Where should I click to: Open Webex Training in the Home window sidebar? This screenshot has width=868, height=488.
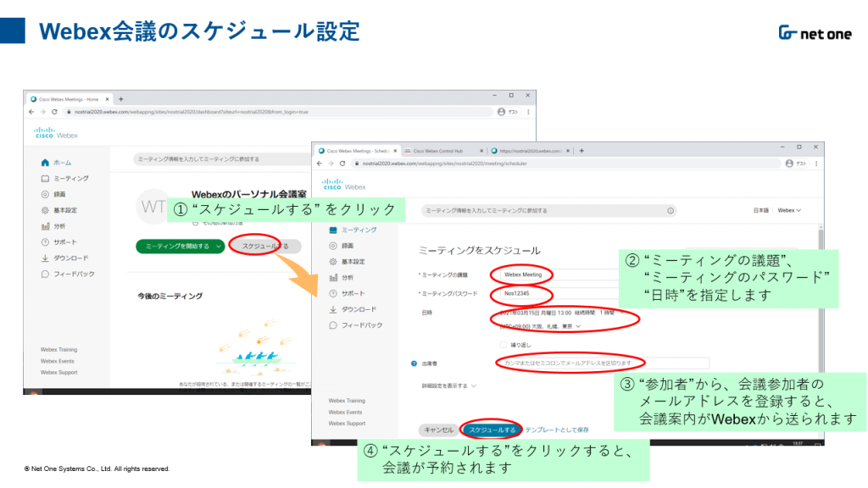(x=58, y=350)
